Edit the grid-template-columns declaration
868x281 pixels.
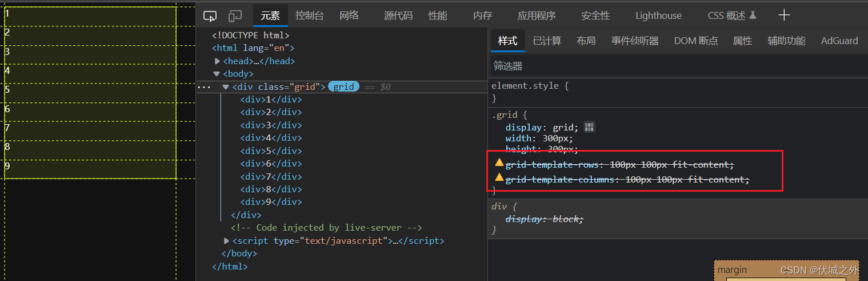point(627,180)
